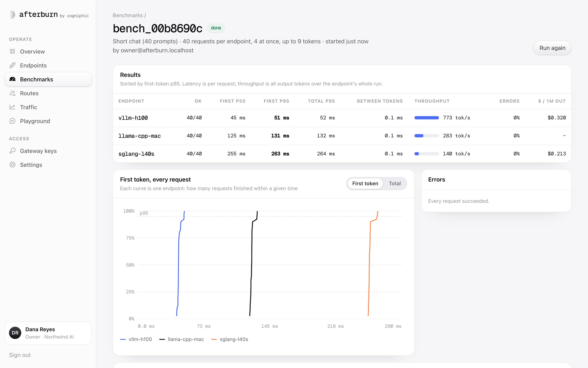Click Sign out
This screenshot has width=588, height=368.
point(20,355)
